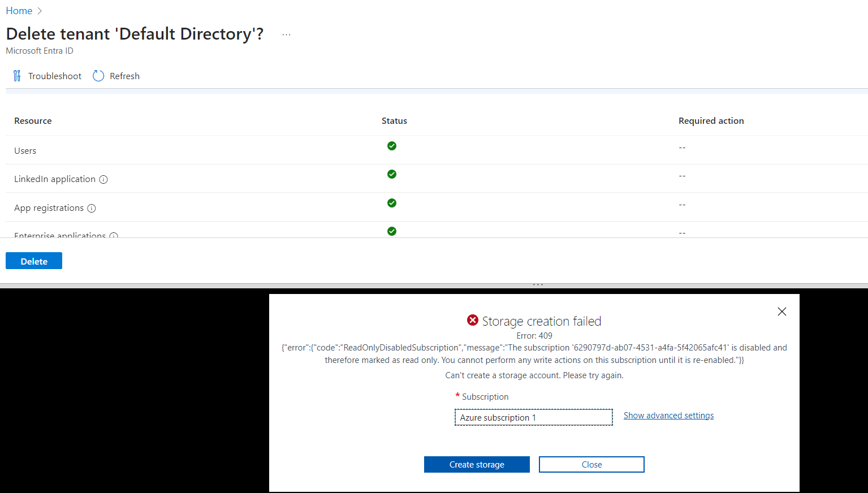The height and width of the screenshot is (493, 868).
Task: Open Show advanced settings
Action: click(668, 415)
